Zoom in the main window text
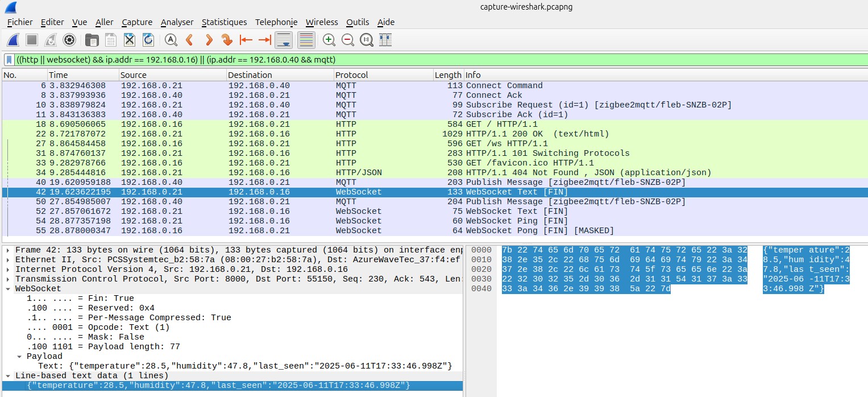868x397 pixels. (329, 40)
